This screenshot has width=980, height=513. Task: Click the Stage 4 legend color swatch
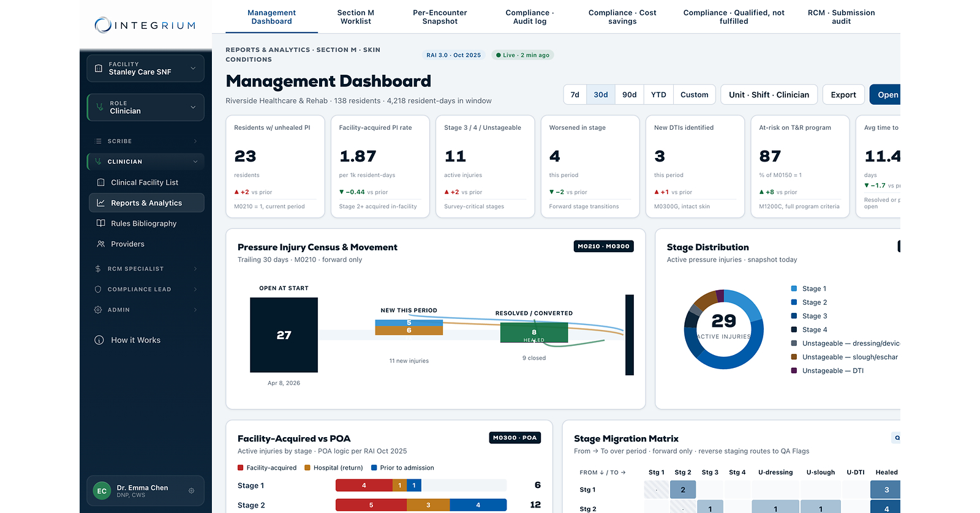[794, 329]
